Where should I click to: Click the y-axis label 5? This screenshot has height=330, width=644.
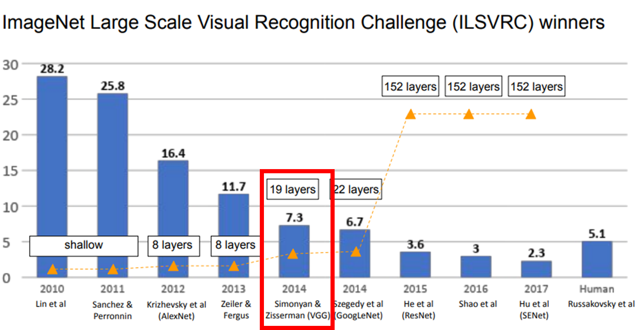[x=7, y=242]
